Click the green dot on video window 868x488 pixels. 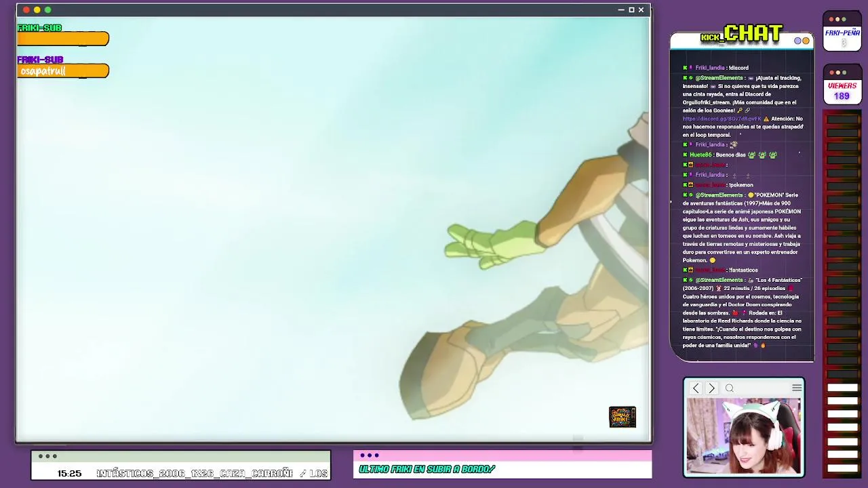click(47, 9)
